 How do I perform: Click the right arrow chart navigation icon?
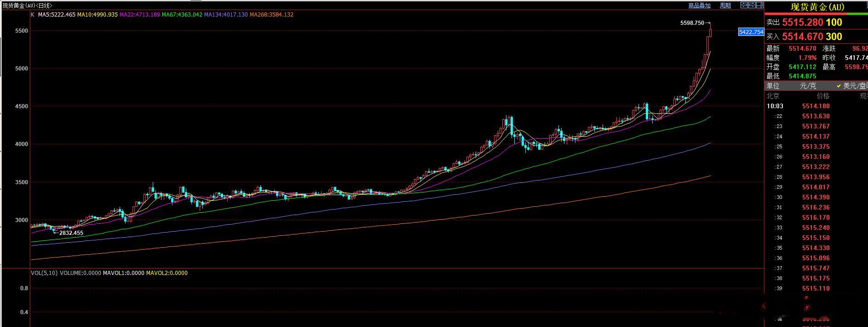click(752, 5)
